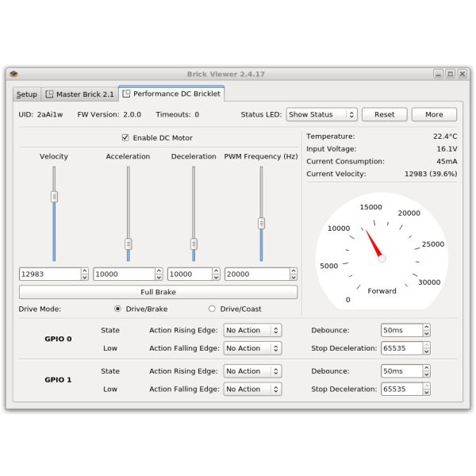Click GPIO 0 Stop Deceleration field
Screen dimensions: 476x476
[401, 348]
